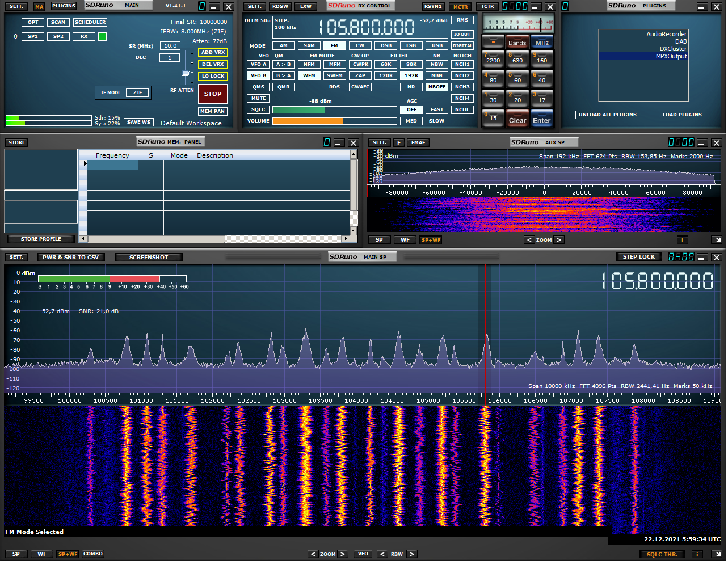Decrease RBW with left arrow
Screen dimensions: 728x561
click(382, 554)
